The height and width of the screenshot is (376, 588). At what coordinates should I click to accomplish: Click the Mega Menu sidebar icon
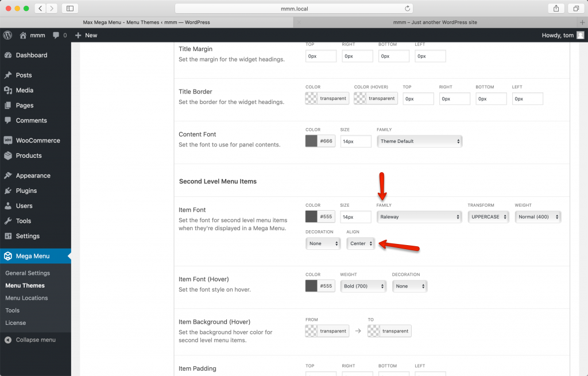point(9,257)
